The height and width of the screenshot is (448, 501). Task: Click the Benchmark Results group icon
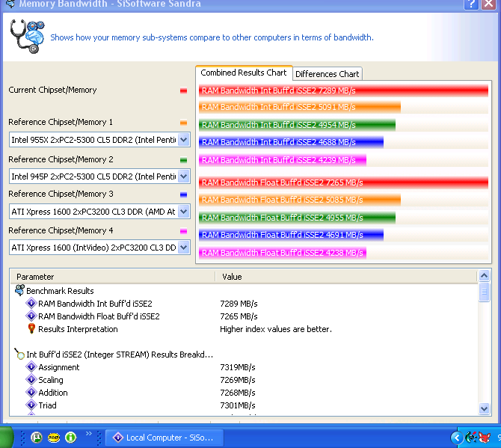[19, 290]
